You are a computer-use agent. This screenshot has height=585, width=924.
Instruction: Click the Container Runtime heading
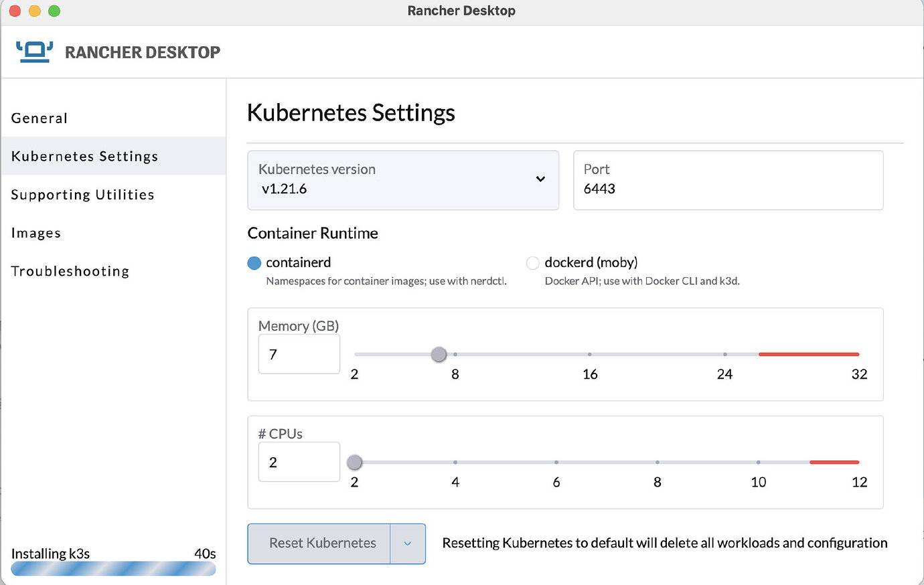(x=313, y=233)
